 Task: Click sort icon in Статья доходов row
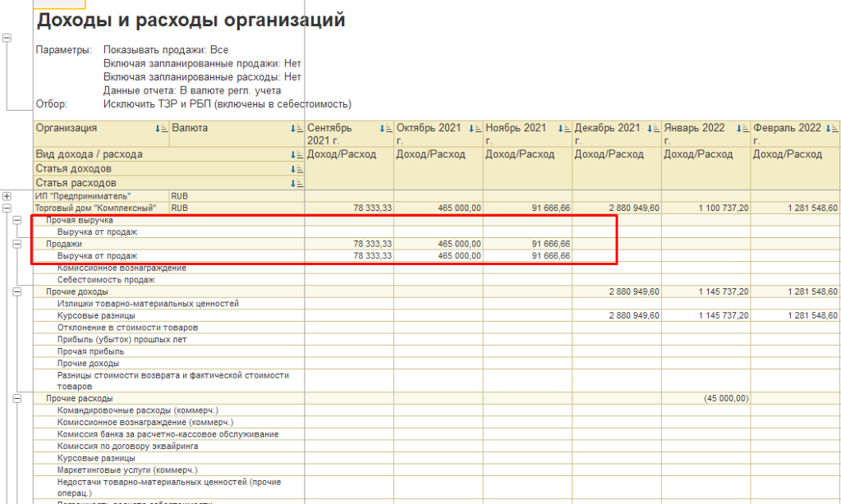(x=296, y=169)
